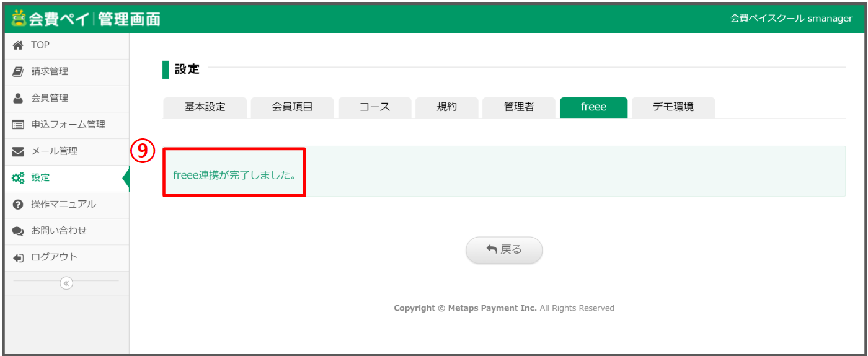Image resolution: width=868 pixels, height=356 pixels.
Task: Click the person icon for 会員管理
Action: pyautogui.click(x=18, y=98)
